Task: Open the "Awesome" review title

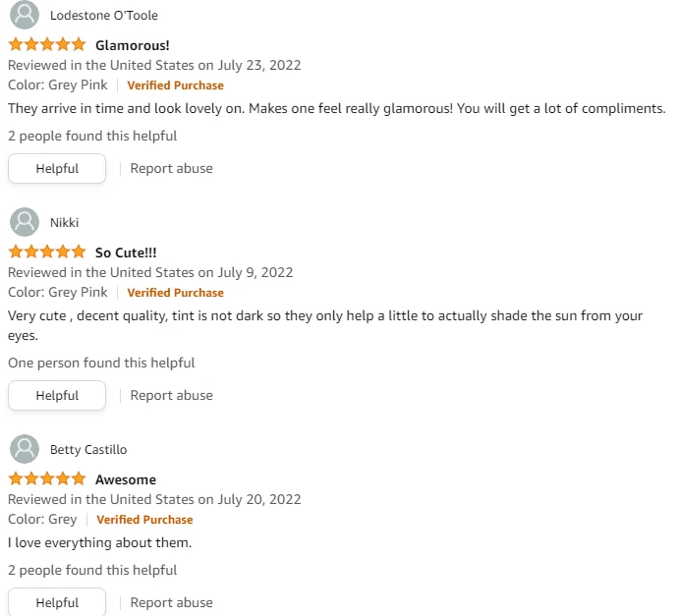Action: tap(126, 479)
